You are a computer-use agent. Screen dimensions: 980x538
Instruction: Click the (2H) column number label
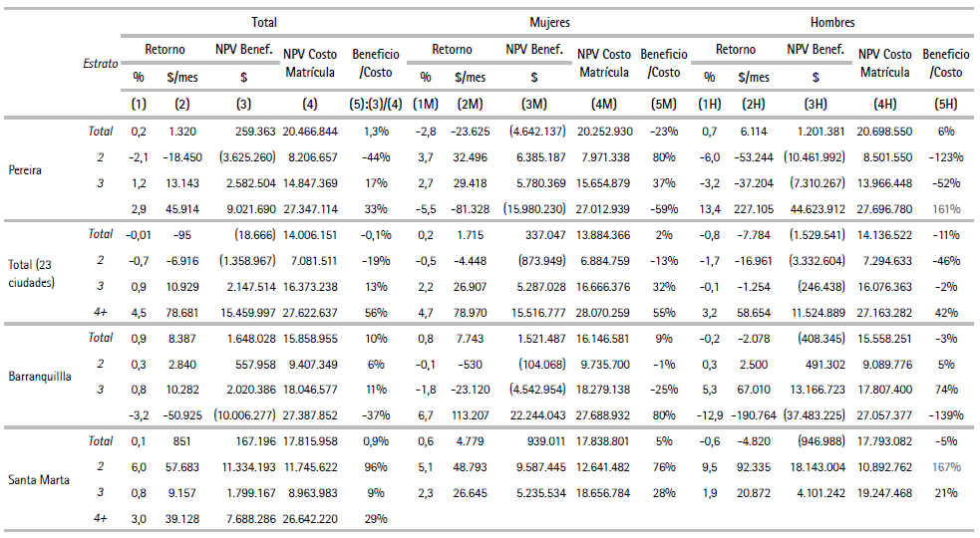click(753, 102)
